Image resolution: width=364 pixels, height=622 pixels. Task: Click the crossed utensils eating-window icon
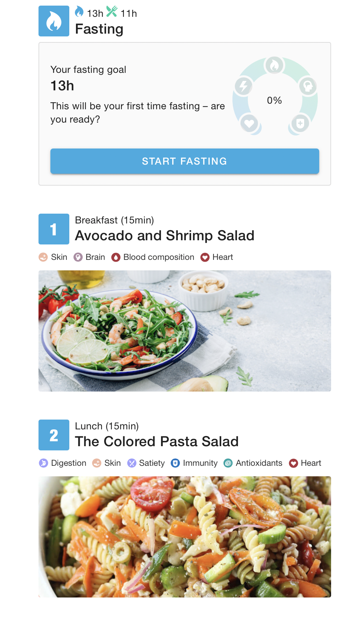(112, 12)
